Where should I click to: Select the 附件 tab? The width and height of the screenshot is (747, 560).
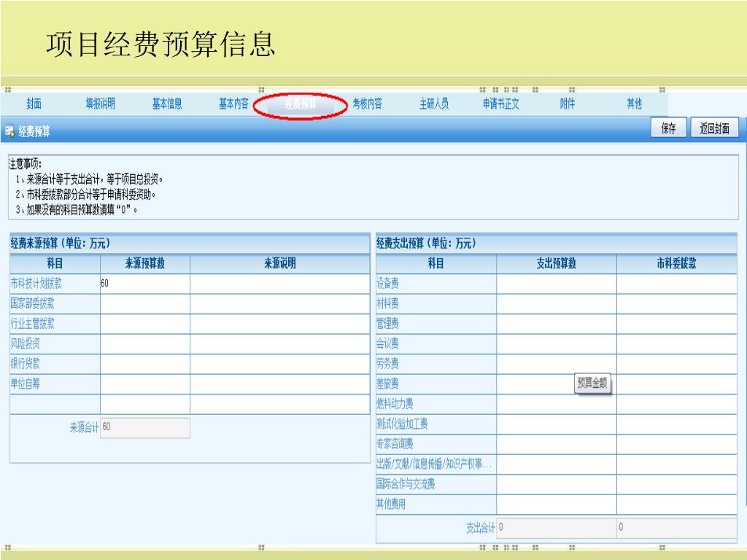click(x=568, y=104)
